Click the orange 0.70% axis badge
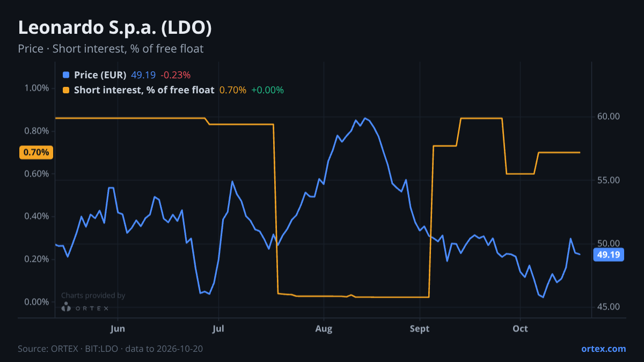The height and width of the screenshot is (362, 644). (36, 152)
